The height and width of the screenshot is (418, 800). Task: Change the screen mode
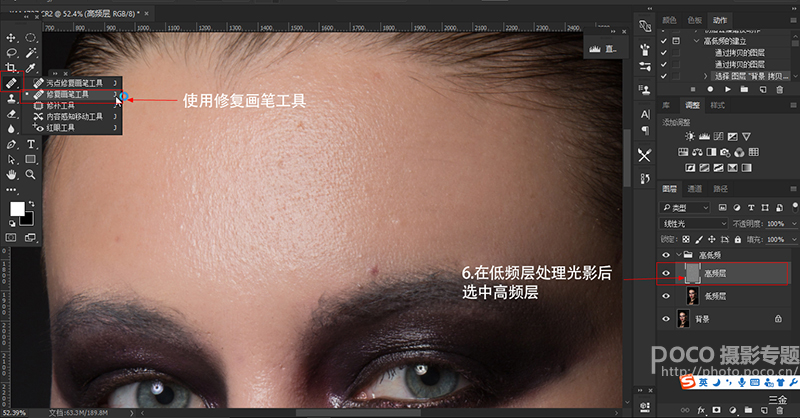click(x=31, y=237)
